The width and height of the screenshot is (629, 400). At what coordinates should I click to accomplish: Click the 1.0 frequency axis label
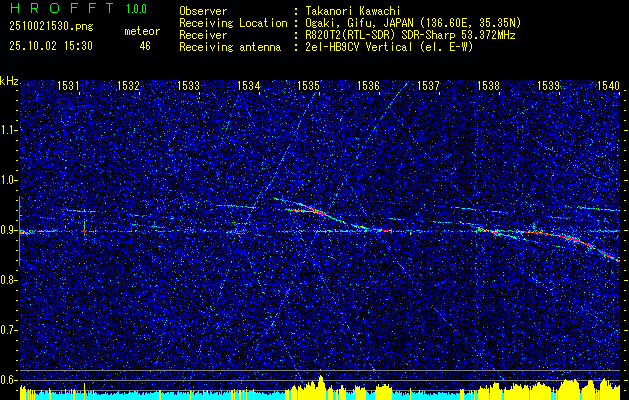(8, 180)
